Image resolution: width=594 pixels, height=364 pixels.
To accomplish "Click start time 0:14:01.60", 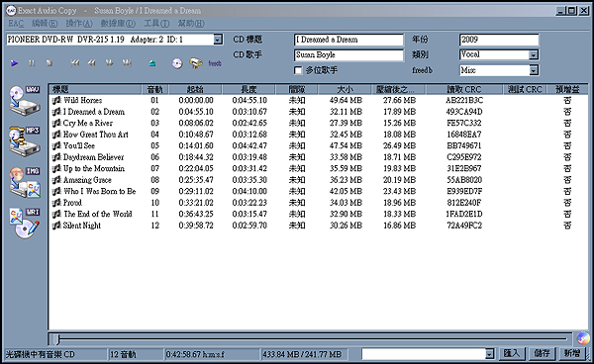I will pyautogui.click(x=196, y=146).
